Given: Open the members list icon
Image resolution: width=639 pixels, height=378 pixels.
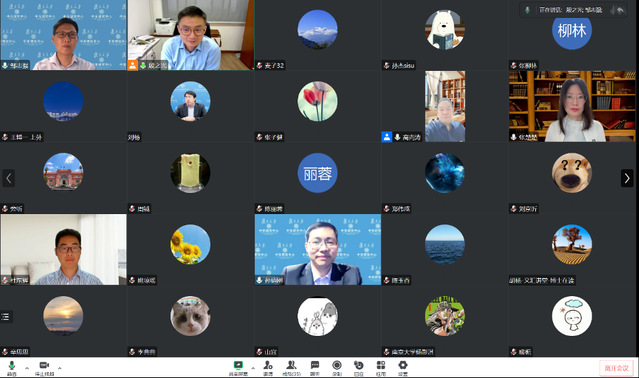Looking at the screenshot, I should pyautogui.click(x=291, y=367).
